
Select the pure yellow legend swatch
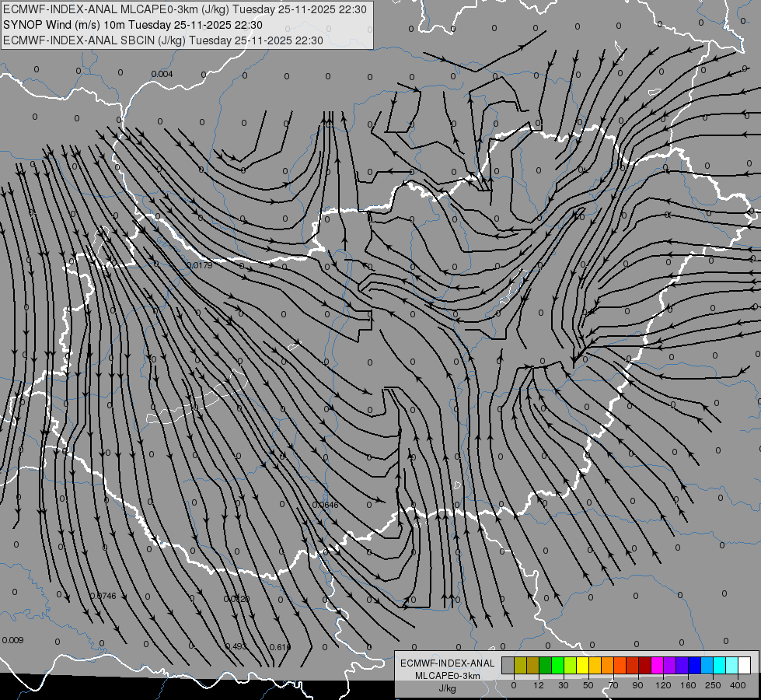(582, 666)
